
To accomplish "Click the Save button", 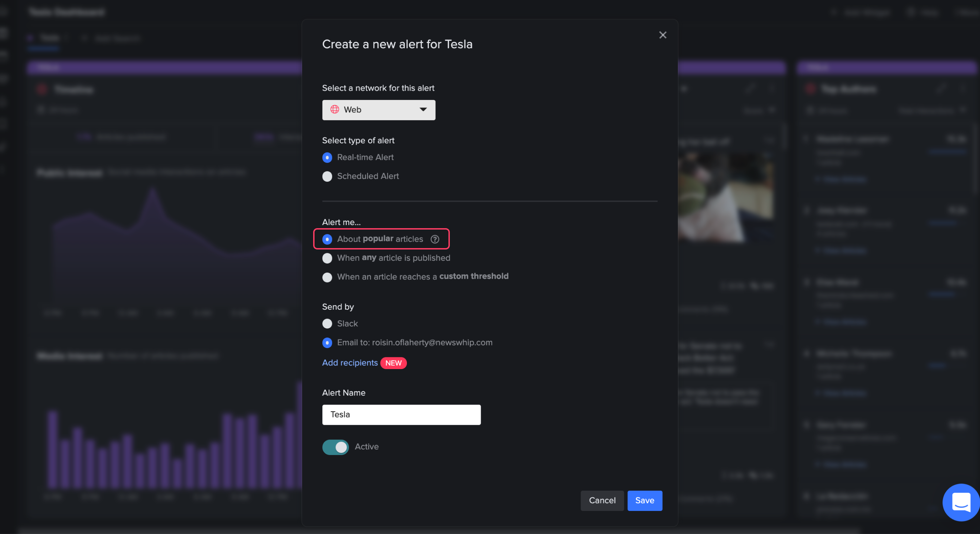I will click(x=645, y=501).
